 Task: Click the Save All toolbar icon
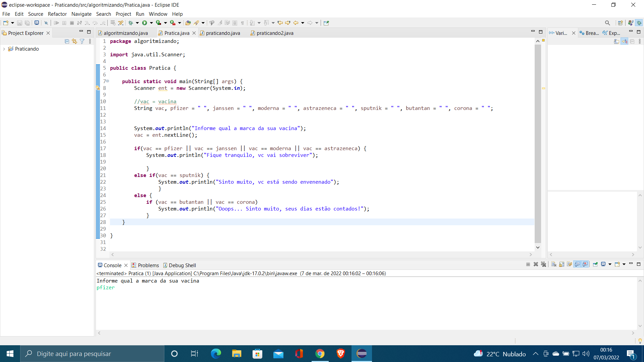click(27, 23)
